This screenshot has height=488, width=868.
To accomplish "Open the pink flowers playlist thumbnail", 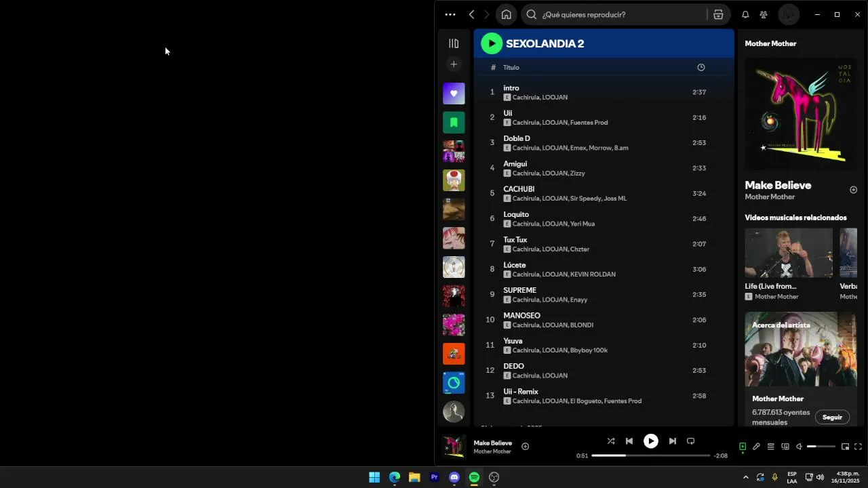I will (454, 325).
